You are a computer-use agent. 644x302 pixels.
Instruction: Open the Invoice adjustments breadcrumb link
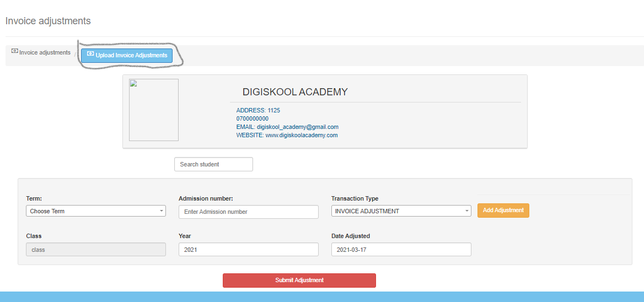[45, 52]
